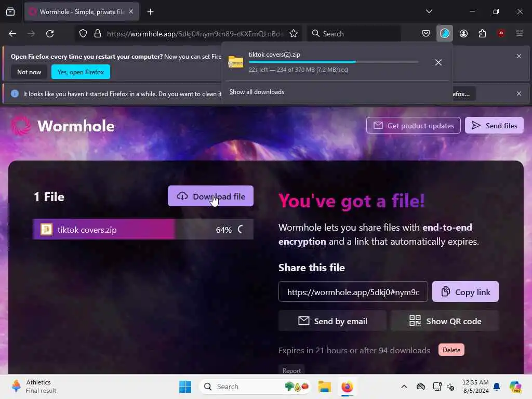
Task: Close the Wormhole tab
Action: tap(131, 11)
